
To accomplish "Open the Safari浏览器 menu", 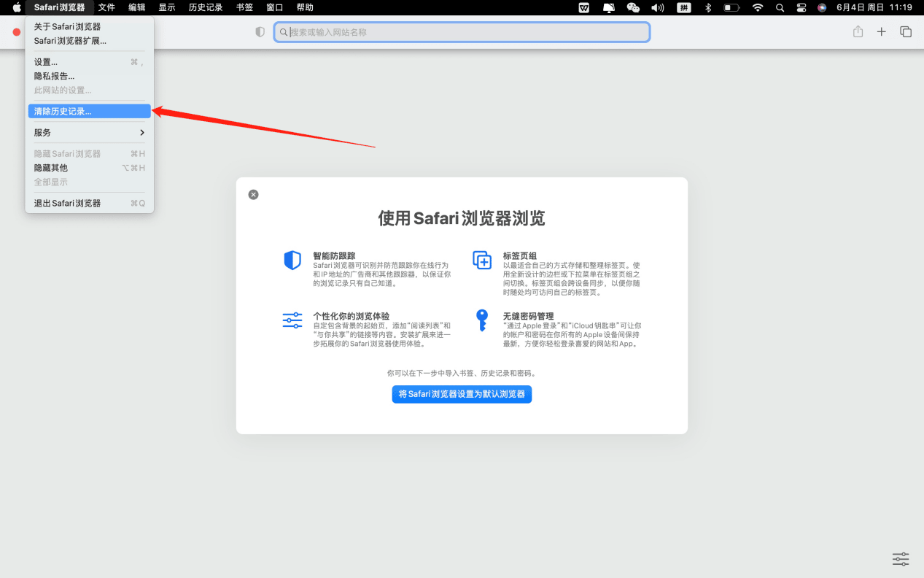I will pyautogui.click(x=59, y=7).
